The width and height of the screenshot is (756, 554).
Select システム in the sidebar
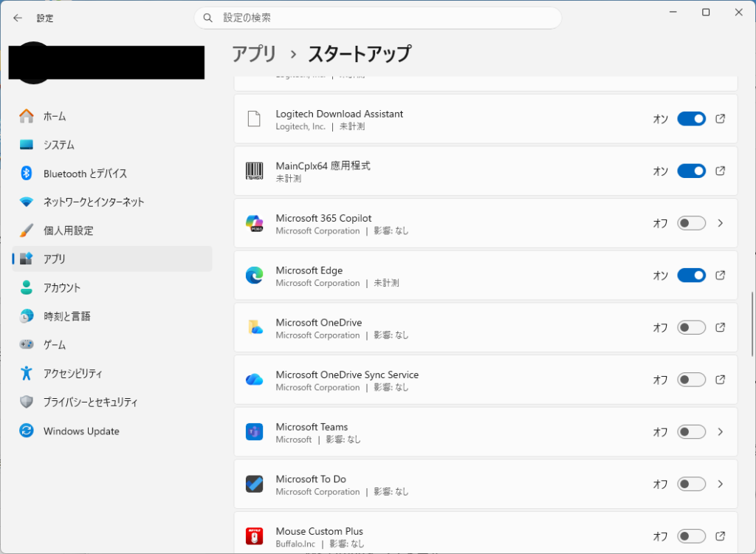pos(112,144)
